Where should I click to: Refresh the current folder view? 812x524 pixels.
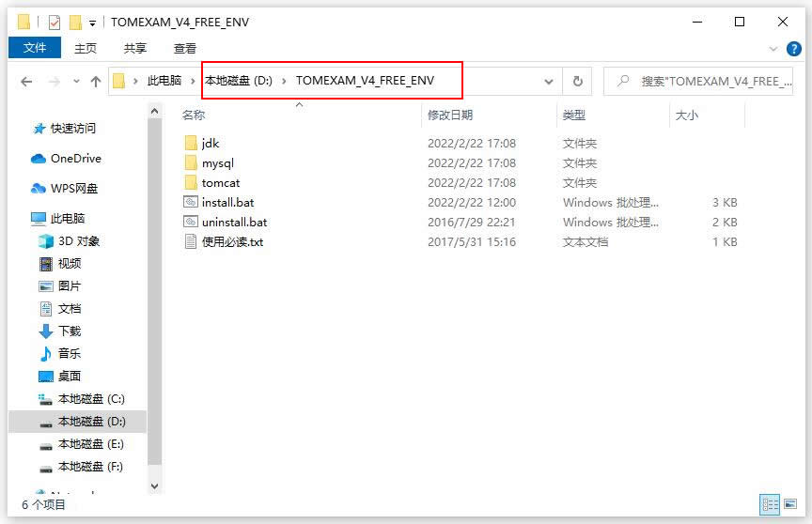pyautogui.click(x=577, y=81)
